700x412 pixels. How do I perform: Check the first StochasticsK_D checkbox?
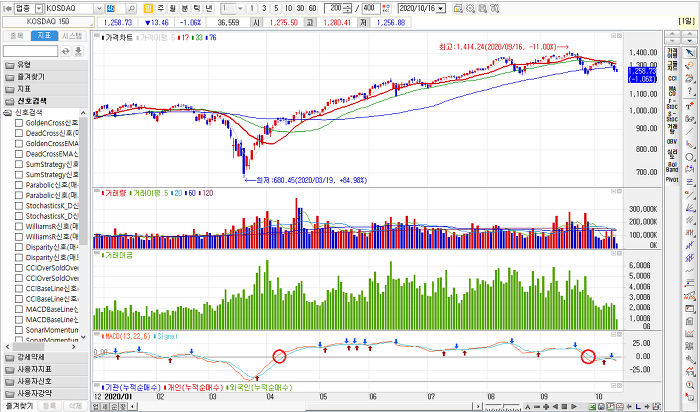[19, 206]
